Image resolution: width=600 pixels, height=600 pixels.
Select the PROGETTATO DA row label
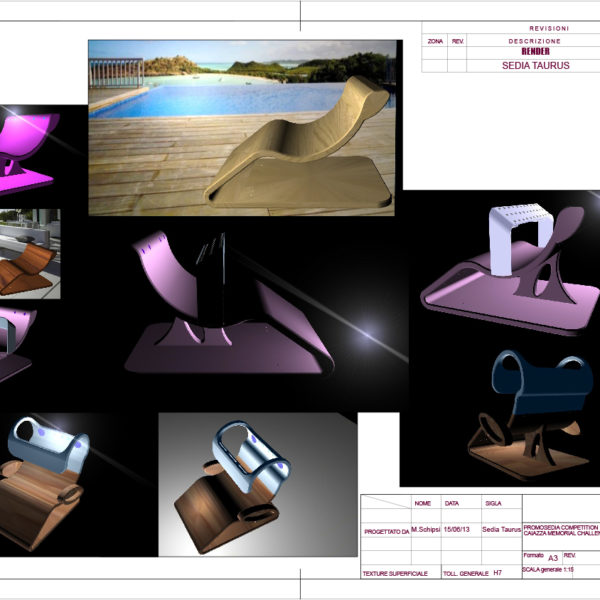click(386, 532)
